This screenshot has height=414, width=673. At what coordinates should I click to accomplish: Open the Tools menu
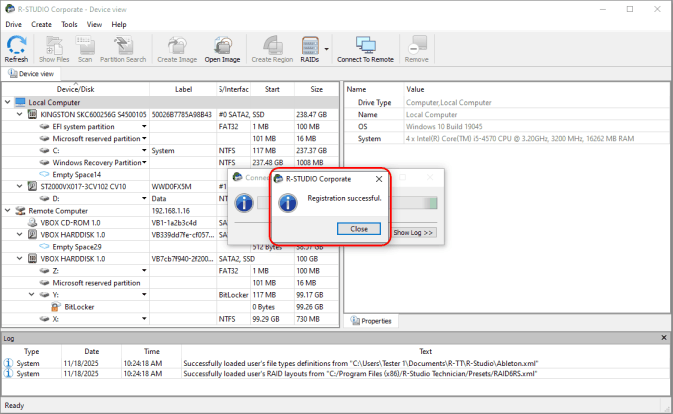[69, 24]
